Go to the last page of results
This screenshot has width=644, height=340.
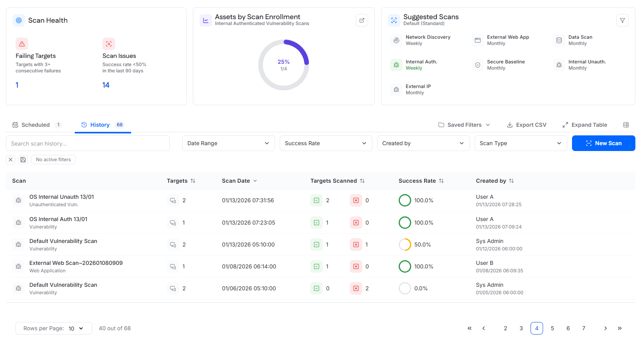(619, 328)
